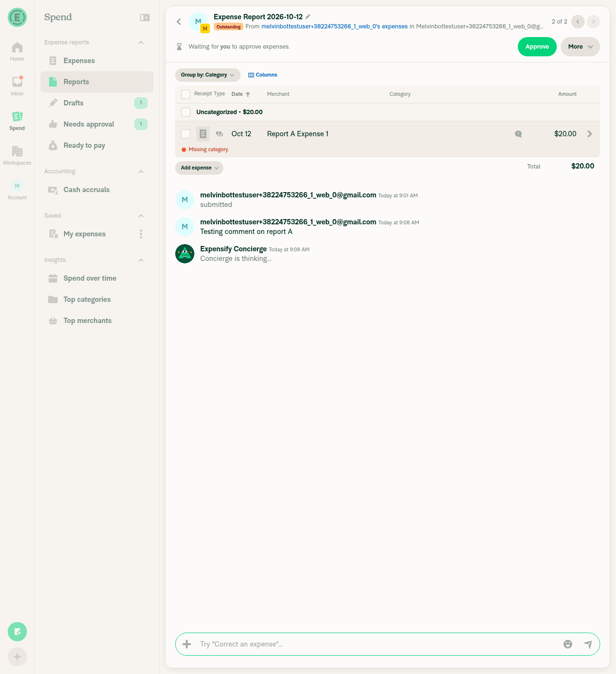
Task: Open the comment icon on Report A Expense 1
Action: 518,134
